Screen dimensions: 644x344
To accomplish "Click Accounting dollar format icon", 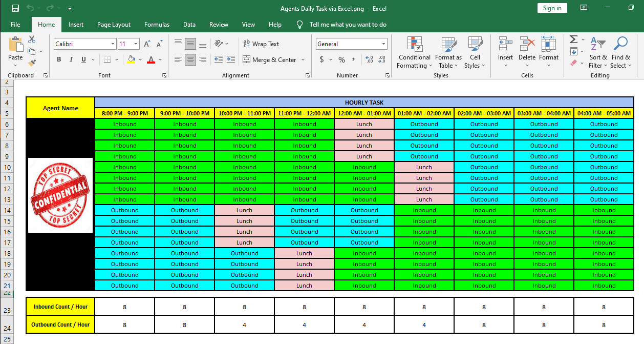I will tap(321, 59).
